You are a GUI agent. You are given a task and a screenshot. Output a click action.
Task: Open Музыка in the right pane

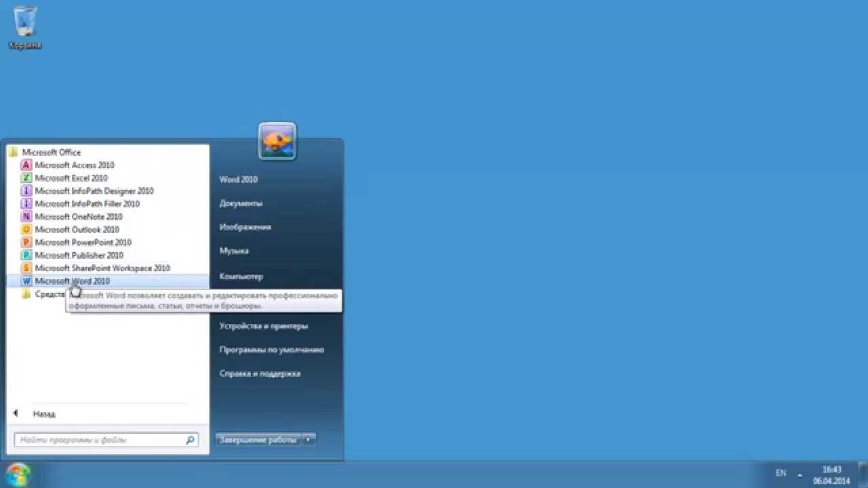pos(234,250)
